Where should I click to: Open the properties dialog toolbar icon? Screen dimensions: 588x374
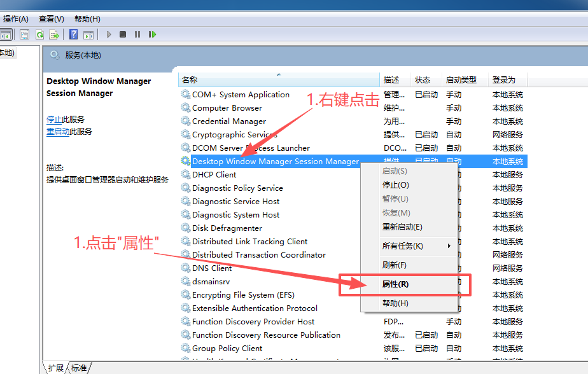[x=25, y=34]
